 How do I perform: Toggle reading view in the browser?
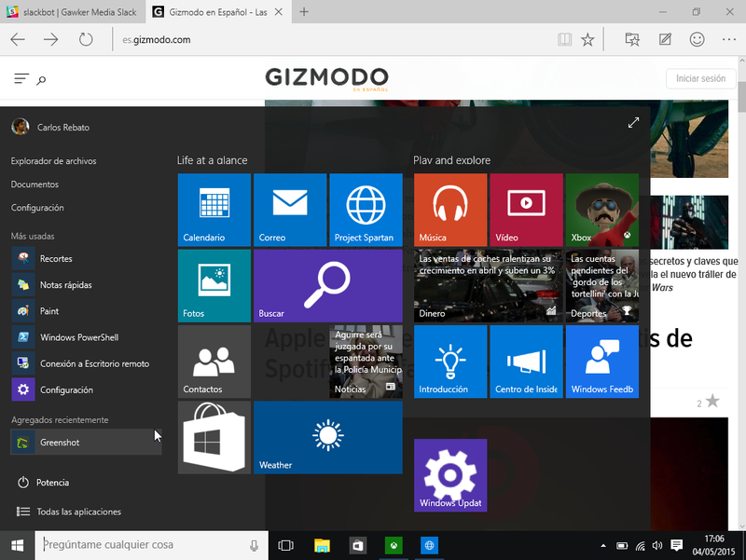point(564,39)
